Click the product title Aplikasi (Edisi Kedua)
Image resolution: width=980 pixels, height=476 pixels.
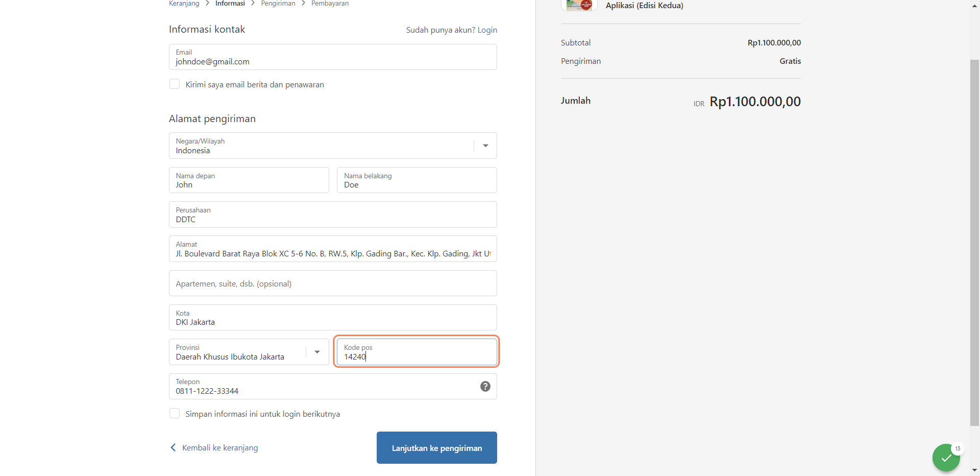645,6
